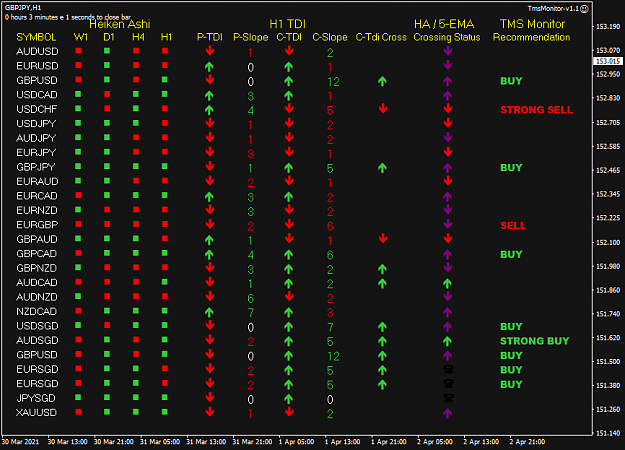Click AUDSGD's green crossing status up arrow
The height and width of the screenshot is (450, 625).
(447, 341)
